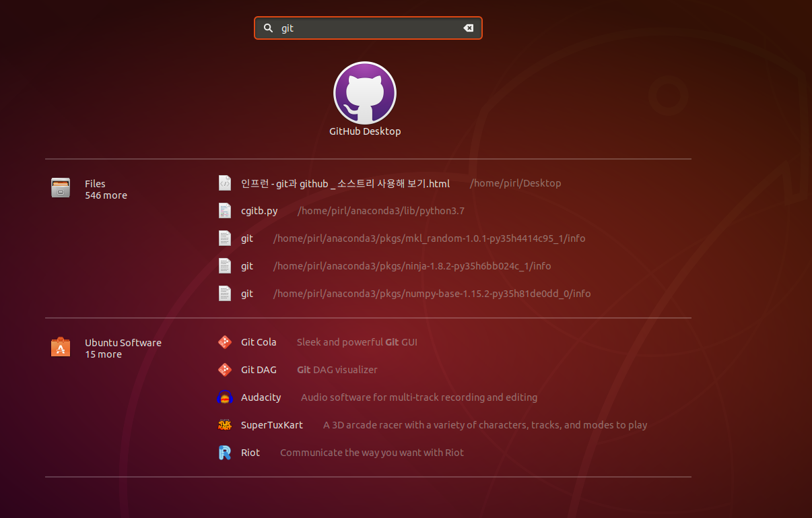
Task: Click git file icon for numpy-base
Action: click(x=225, y=294)
